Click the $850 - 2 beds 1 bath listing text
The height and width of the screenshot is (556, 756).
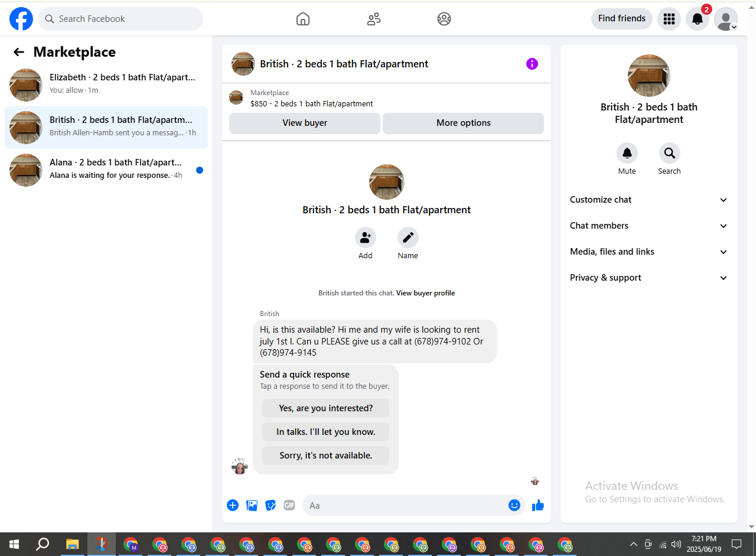(312, 103)
